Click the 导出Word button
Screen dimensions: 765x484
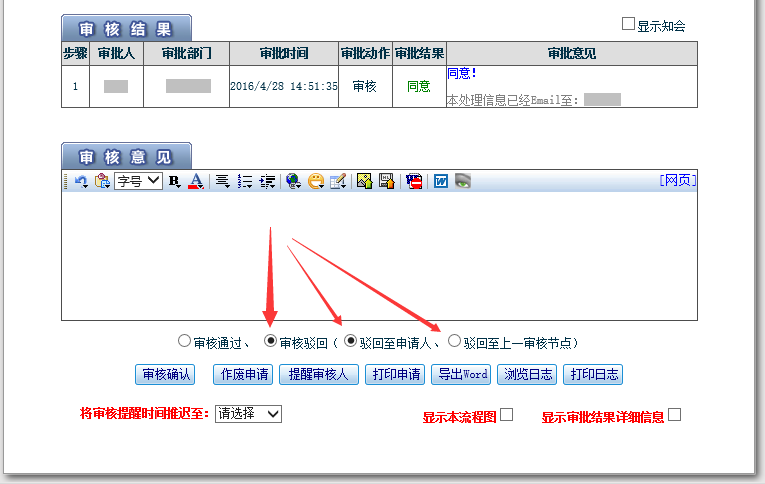point(460,375)
